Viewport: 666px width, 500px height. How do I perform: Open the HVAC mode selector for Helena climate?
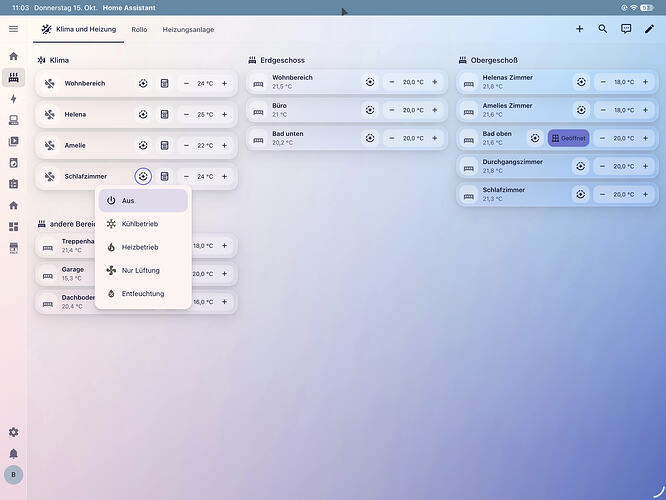click(143, 114)
